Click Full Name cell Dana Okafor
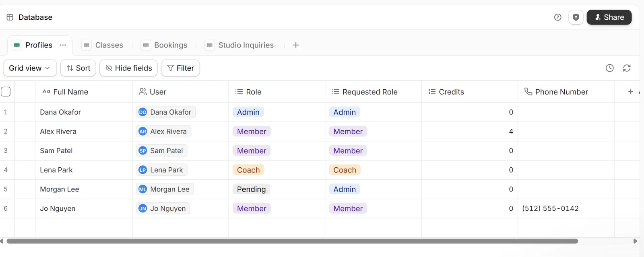Image resolution: width=644 pixels, height=257 pixels. point(84,112)
